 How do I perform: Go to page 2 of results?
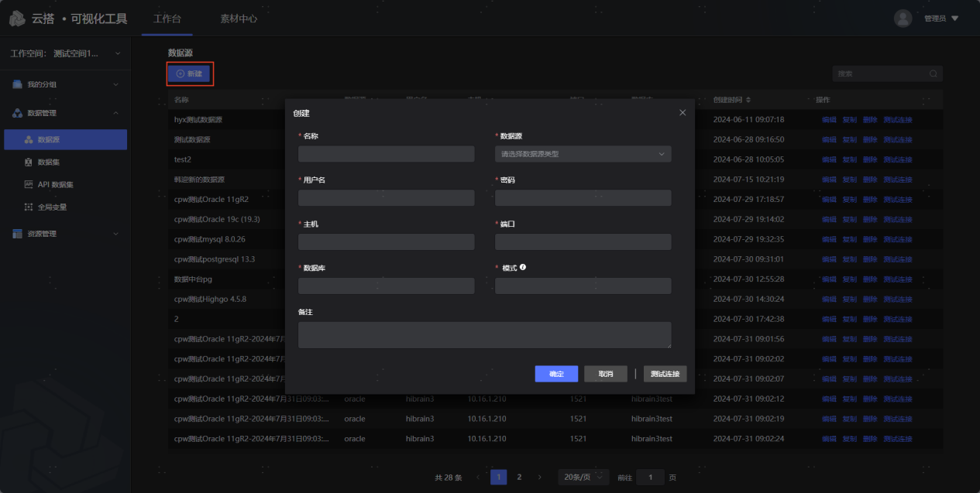tap(519, 478)
